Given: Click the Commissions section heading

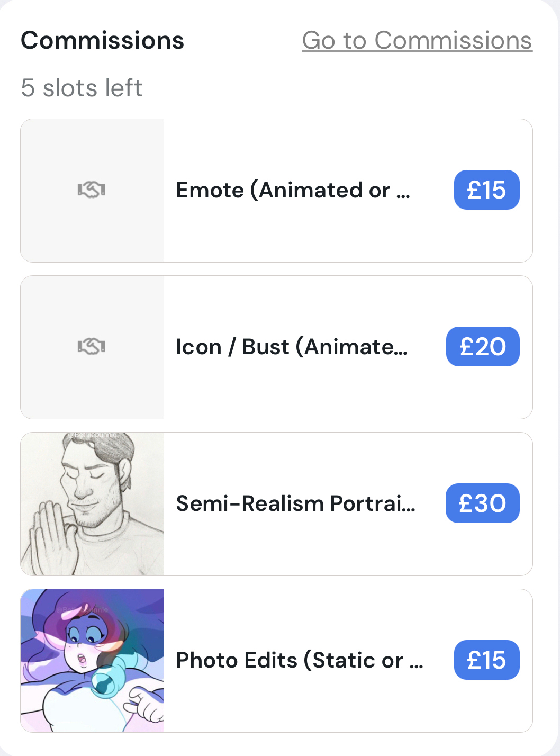Looking at the screenshot, I should pos(102,41).
